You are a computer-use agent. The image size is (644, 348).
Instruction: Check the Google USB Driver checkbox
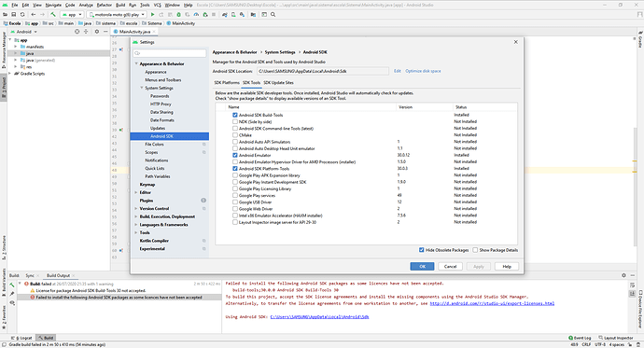point(235,202)
